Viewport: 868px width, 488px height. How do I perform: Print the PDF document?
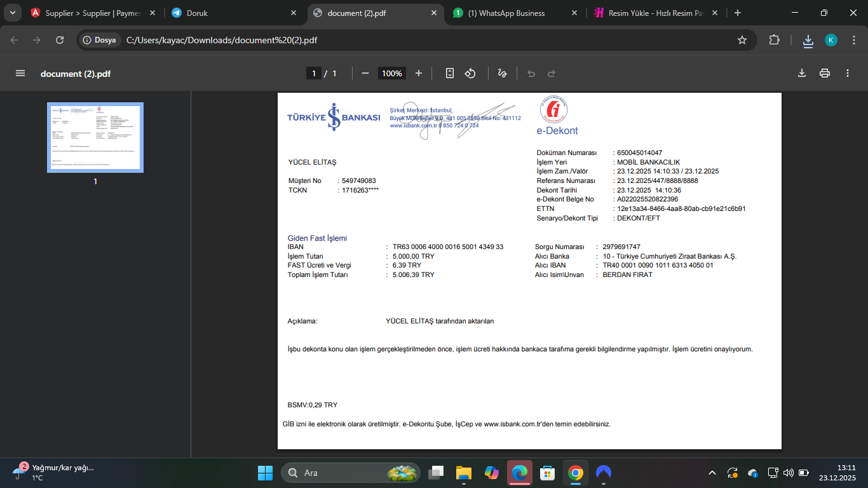[x=825, y=73]
